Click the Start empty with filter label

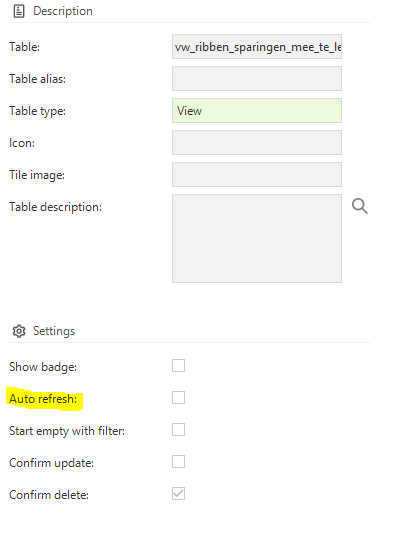click(67, 431)
